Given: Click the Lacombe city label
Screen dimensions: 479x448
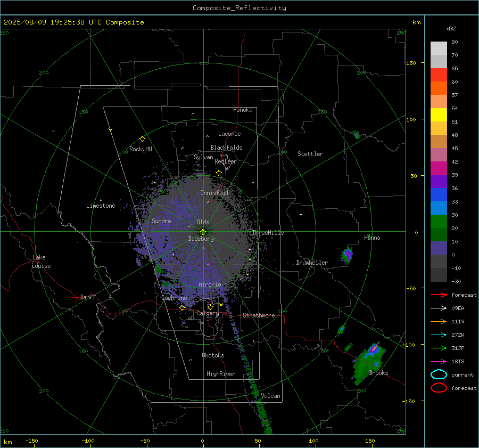Looking at the screenshot, I should click(x=229, y=134).
